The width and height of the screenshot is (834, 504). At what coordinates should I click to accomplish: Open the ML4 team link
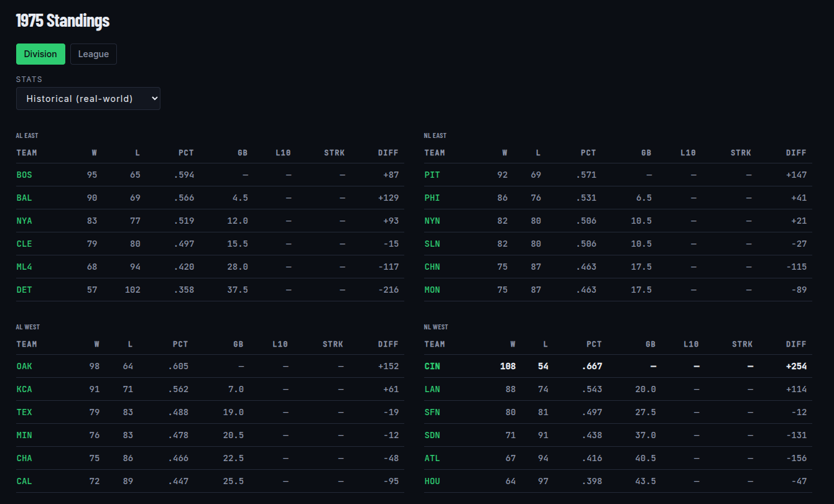tap(24, 267)
